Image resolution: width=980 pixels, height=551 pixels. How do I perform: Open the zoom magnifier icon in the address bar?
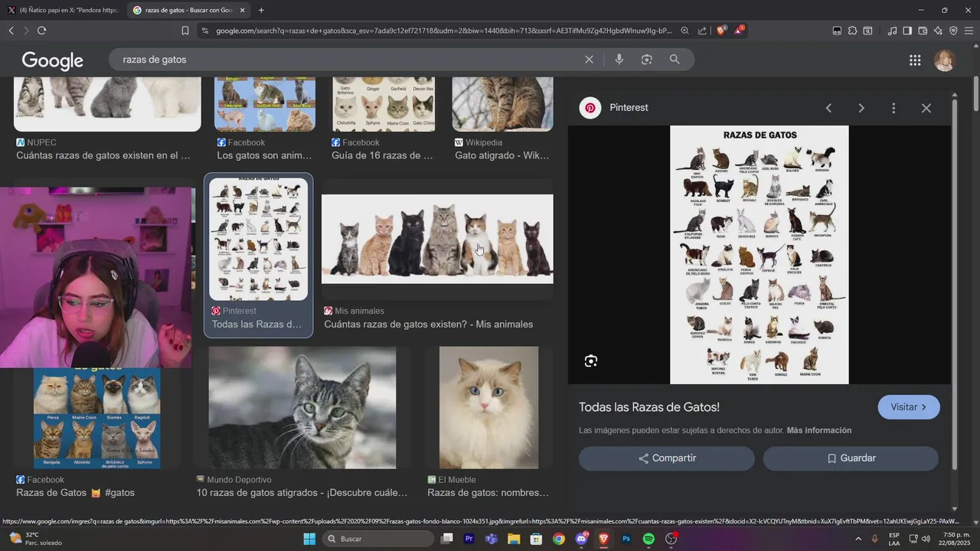tap(684, 31)
